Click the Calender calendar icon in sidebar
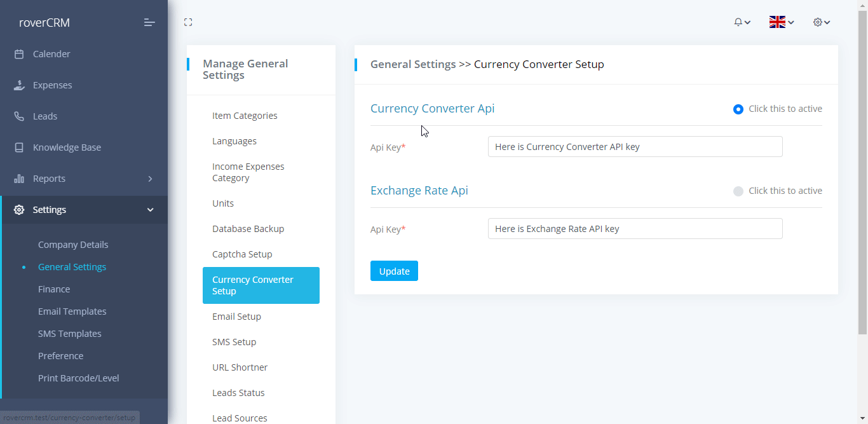 19,54
